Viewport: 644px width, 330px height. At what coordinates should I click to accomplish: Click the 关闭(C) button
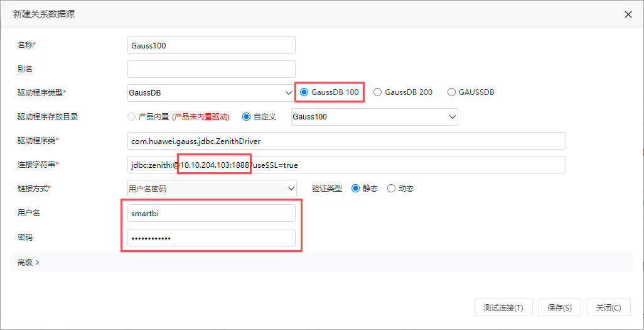coord(609,307)
